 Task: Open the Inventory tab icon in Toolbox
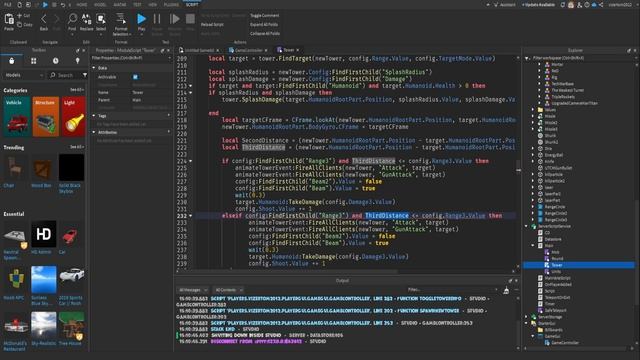(11, 61)
